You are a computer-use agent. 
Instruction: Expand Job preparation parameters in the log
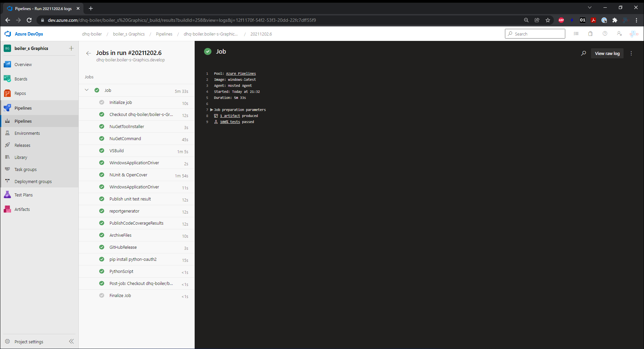[211, 110]
